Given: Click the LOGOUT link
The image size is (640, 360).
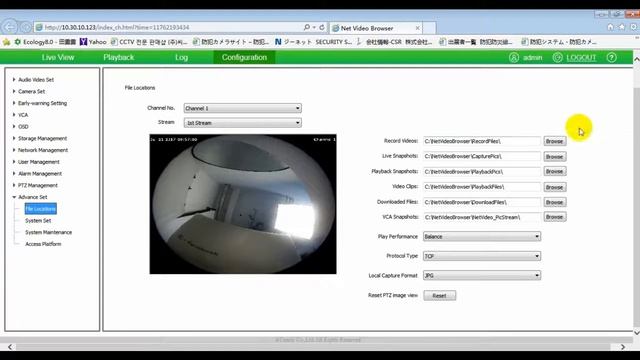Looking at the screenshot, I should 581,58.
